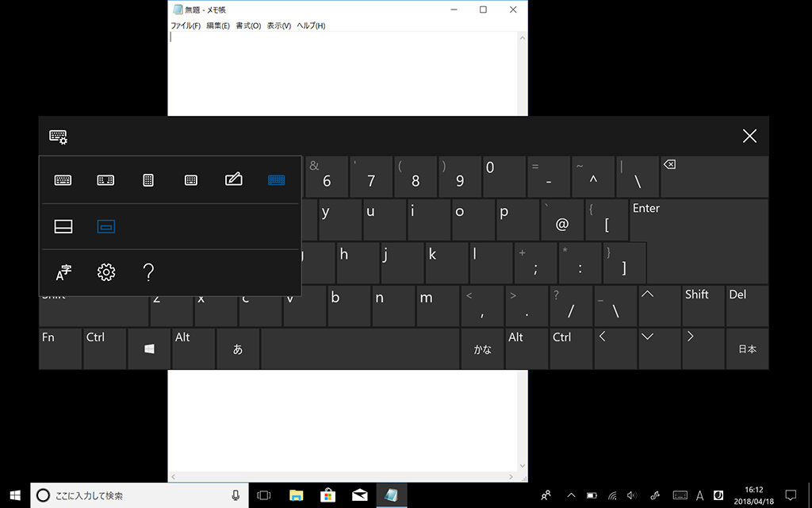
Task: Tap the space bar
Action: [x=361, y=349]
